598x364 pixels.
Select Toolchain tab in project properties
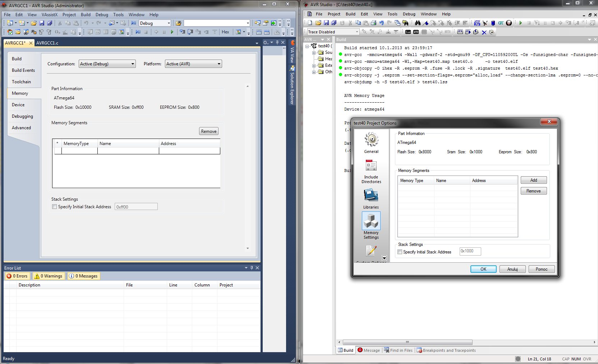(x=21, y=82)
